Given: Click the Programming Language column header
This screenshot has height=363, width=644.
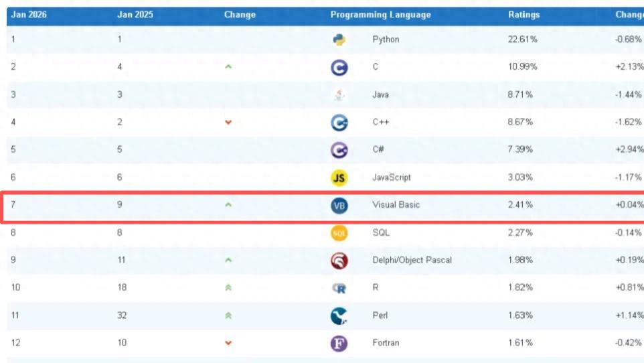Looking at the screenshot, I should pos(381,15).
